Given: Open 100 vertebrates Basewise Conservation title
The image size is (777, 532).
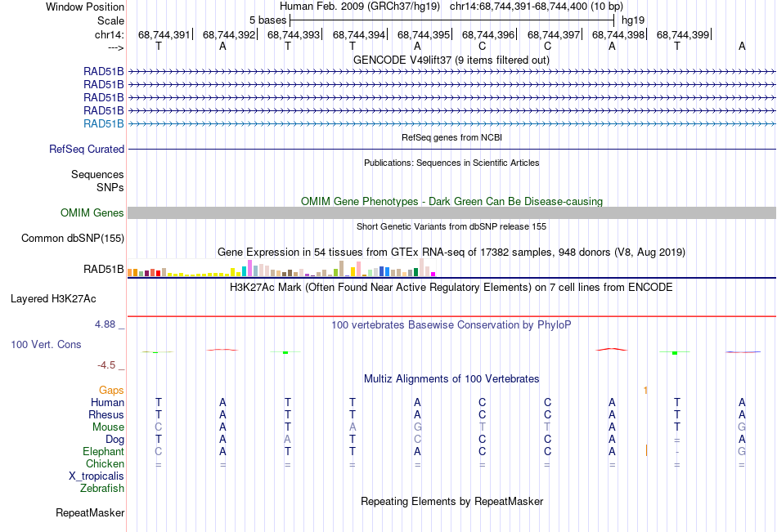Looking at the screenshot, I should [451, 325].
